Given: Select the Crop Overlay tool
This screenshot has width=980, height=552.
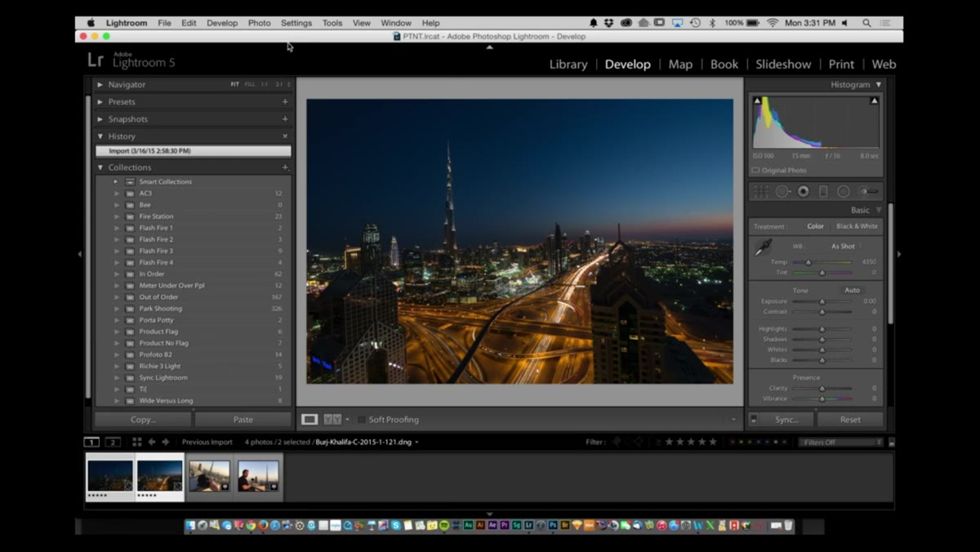Looking at the screenshot, I should pos(760,191).
